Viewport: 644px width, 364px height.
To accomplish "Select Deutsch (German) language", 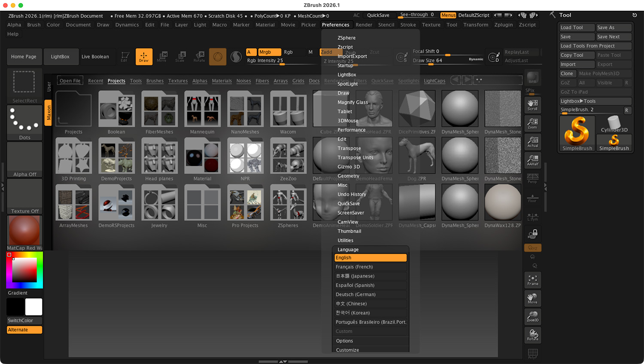I will point(355,294).
